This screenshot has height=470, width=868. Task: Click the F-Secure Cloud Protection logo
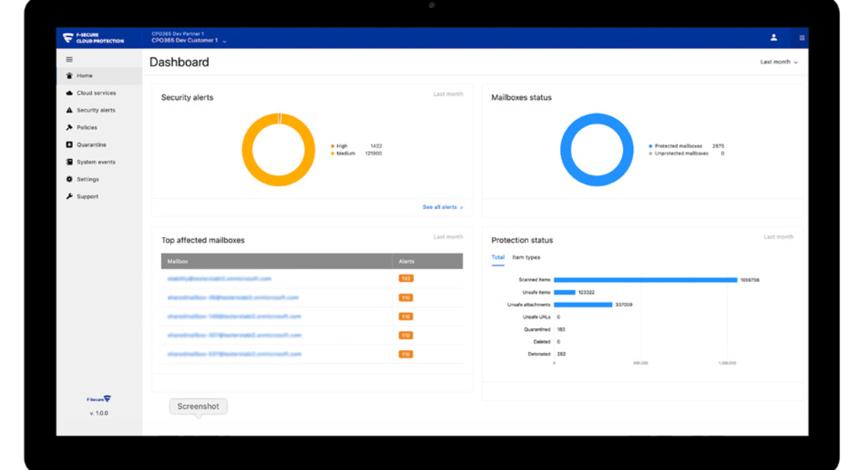pyautogui.click(x=93, y=38)
